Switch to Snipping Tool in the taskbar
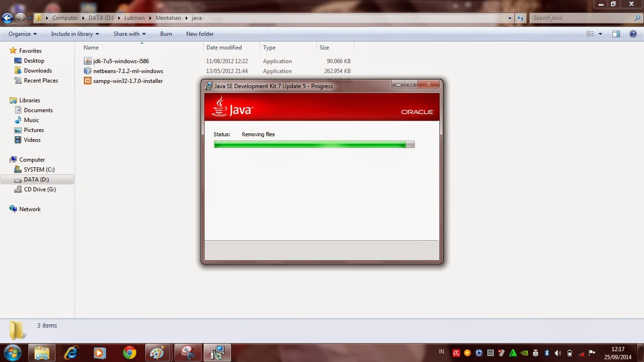 coord(188,353)
